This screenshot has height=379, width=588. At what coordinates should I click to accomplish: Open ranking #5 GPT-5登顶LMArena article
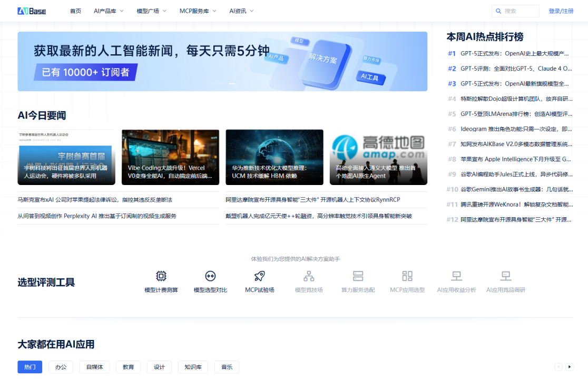click(510, 114)
